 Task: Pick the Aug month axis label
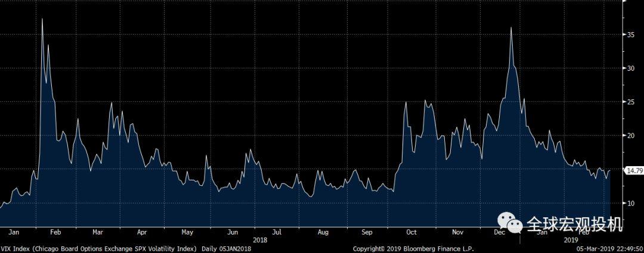[x=323, y=232]
